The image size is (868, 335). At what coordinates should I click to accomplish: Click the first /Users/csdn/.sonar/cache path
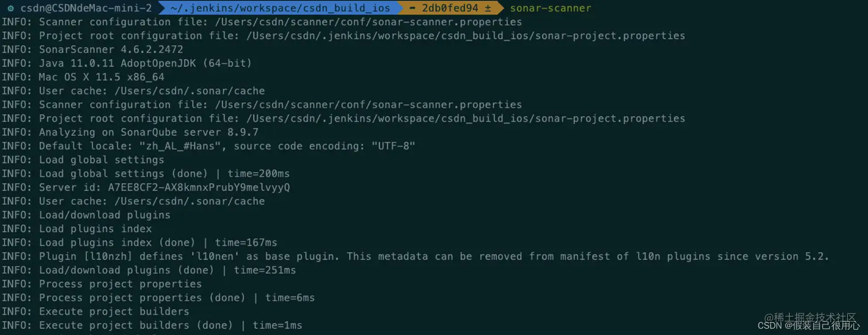(189, 91)
